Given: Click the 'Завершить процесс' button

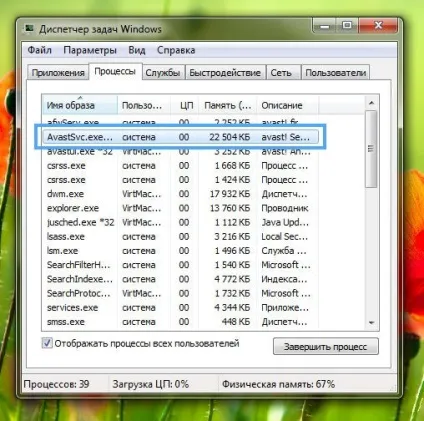Looking at the screenshot, I should 326,347.
